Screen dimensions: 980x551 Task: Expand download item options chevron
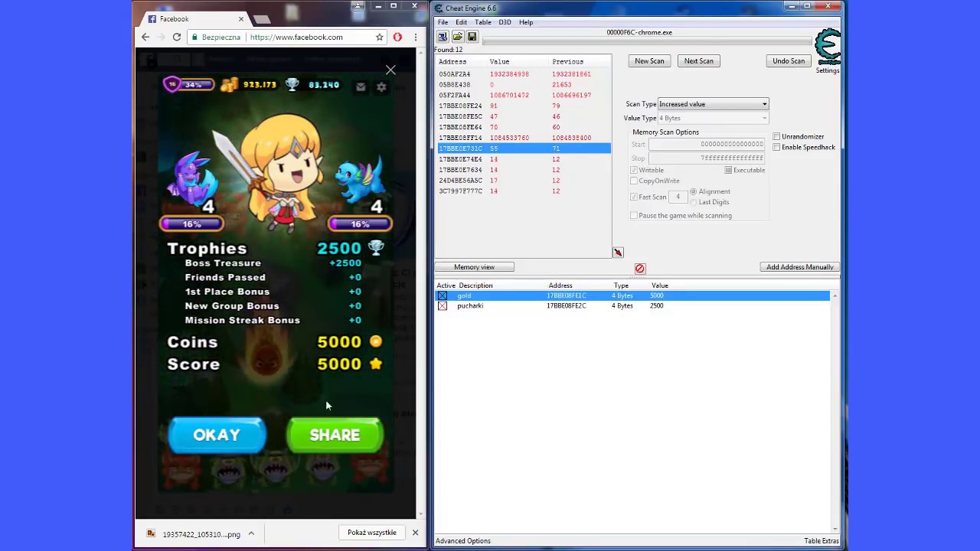tap(250, 534)
